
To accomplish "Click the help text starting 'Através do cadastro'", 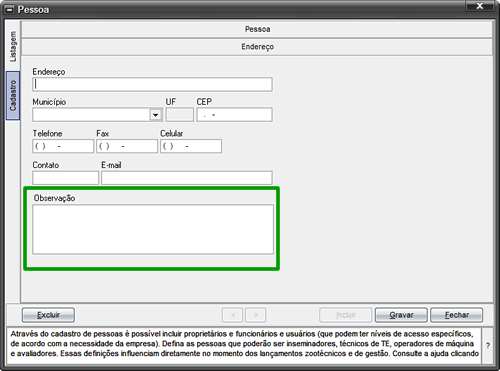I will tap(245, 344).
